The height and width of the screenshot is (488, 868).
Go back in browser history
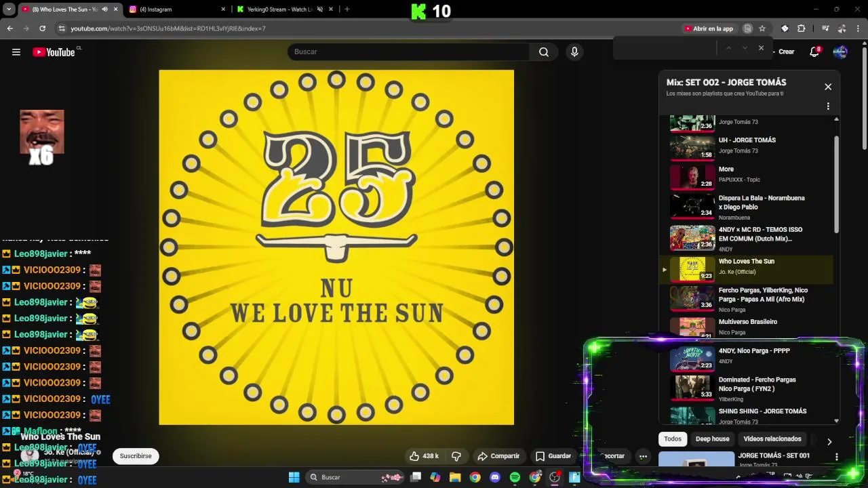pos(9,28)
